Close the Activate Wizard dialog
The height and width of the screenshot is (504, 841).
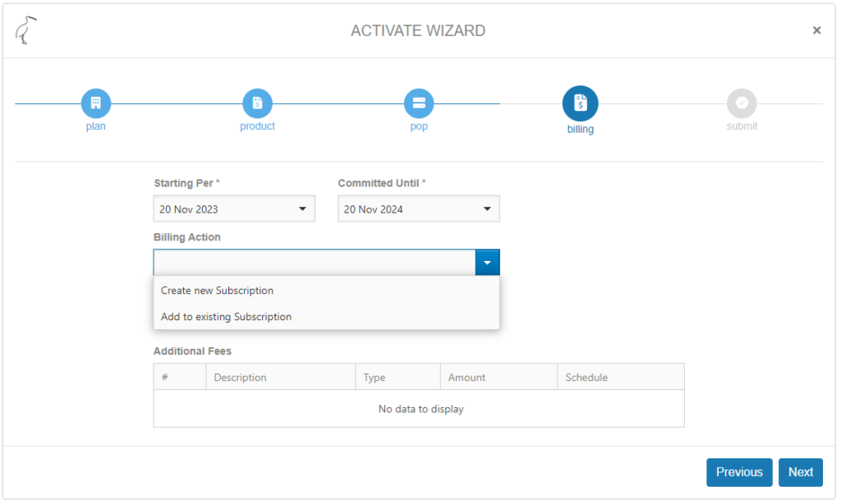816,30
